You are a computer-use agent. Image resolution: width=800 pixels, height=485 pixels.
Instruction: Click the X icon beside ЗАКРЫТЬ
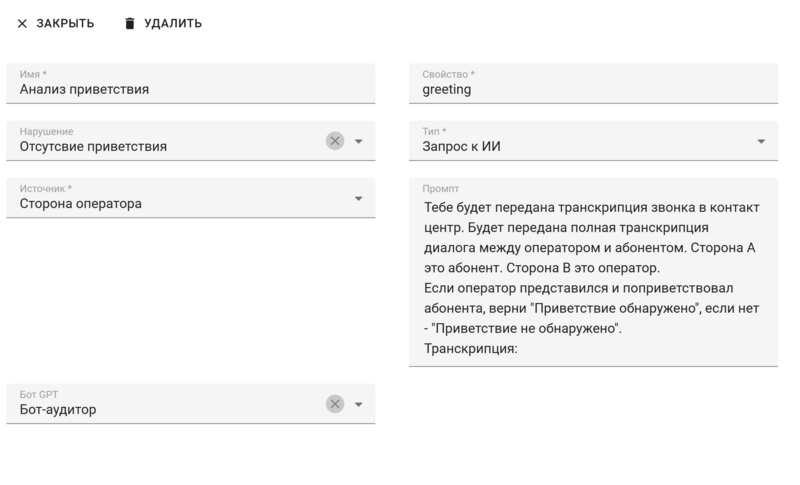pos(22,23)
